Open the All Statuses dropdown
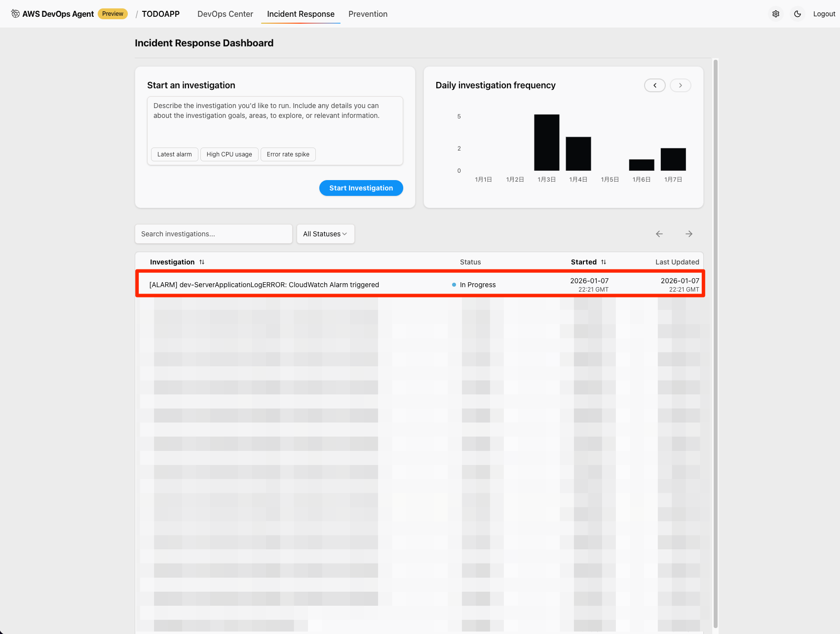The height and width of the screenshot is (634, 840). (326, 234)
